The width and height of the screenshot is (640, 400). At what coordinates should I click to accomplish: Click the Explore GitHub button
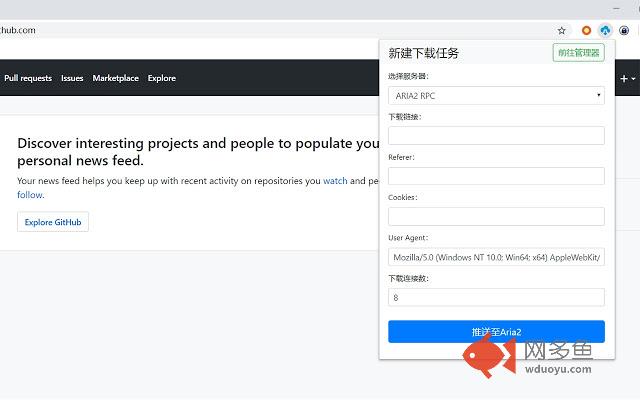(x=53, y=222)
